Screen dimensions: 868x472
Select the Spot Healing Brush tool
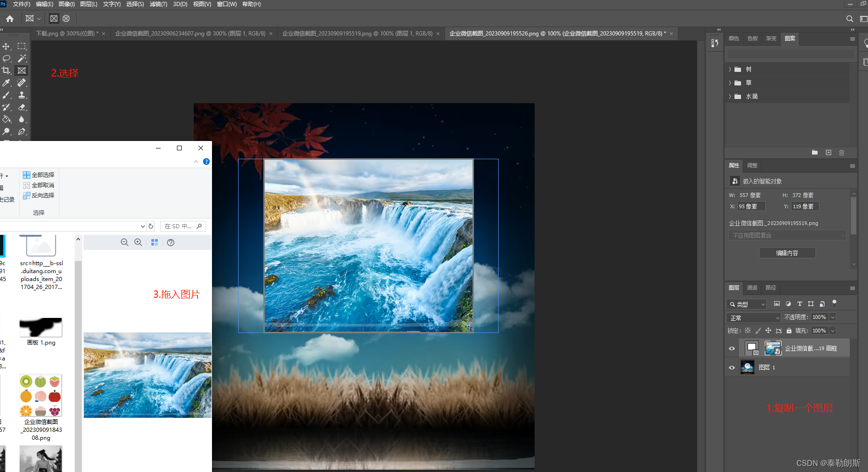click(x=22, y=83)
